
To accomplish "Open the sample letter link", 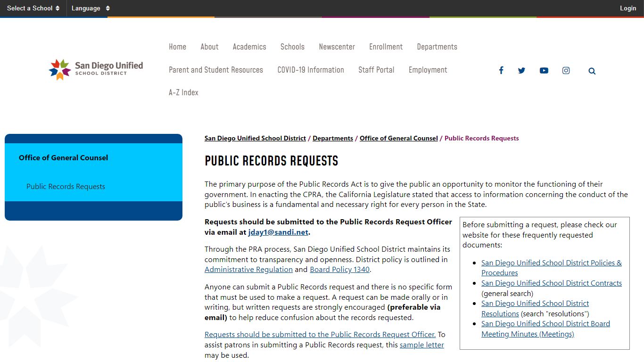I will [422, 345].
